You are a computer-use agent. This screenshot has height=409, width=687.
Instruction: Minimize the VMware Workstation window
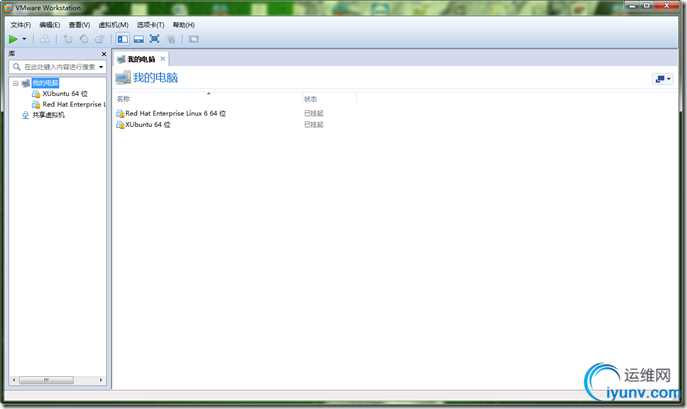[x=632, y=6]
